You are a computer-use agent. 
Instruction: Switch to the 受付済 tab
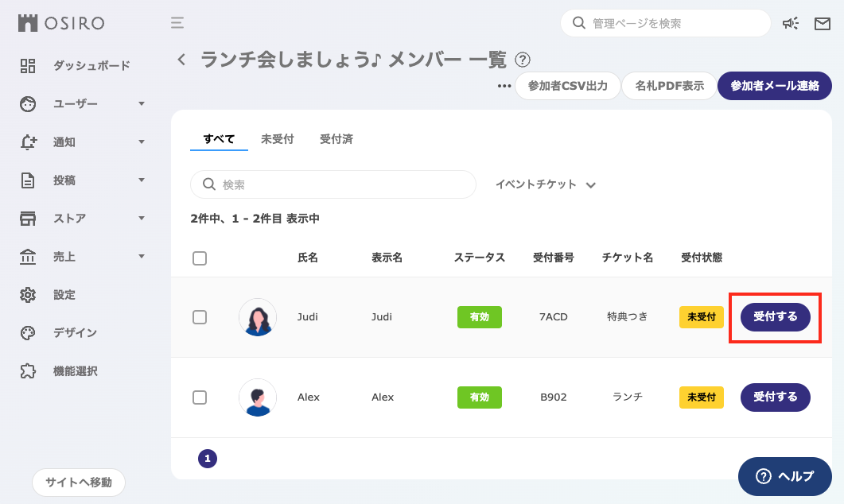point(337,138)
